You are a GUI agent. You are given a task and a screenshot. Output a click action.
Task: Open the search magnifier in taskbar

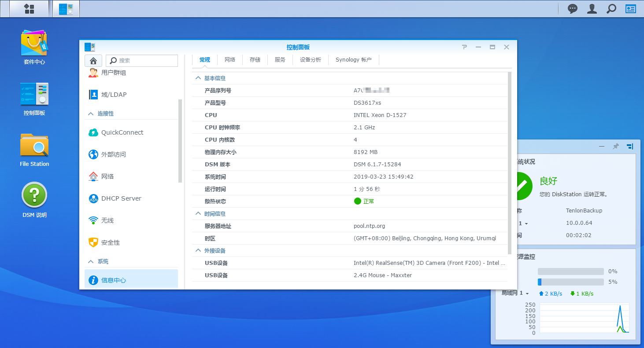tap(611, 9)
